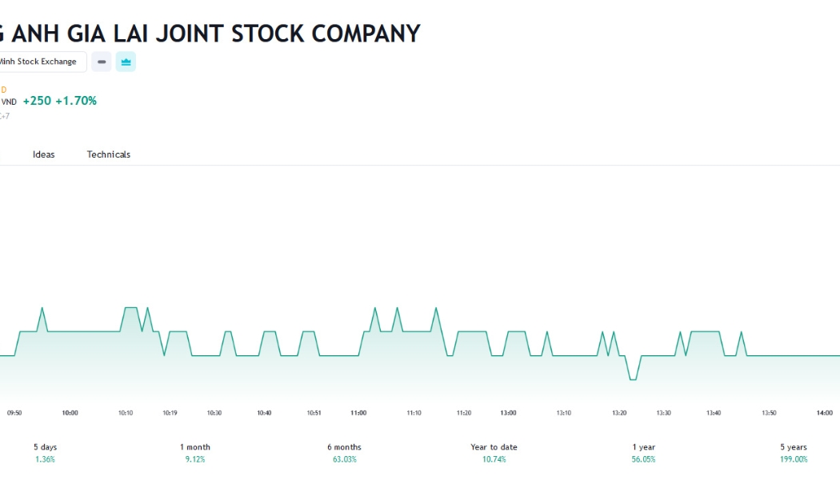Image resolution: width=840 pixels, height=504 pixels.
Task: Open the Ideas tab
Action: coord(43,154)
